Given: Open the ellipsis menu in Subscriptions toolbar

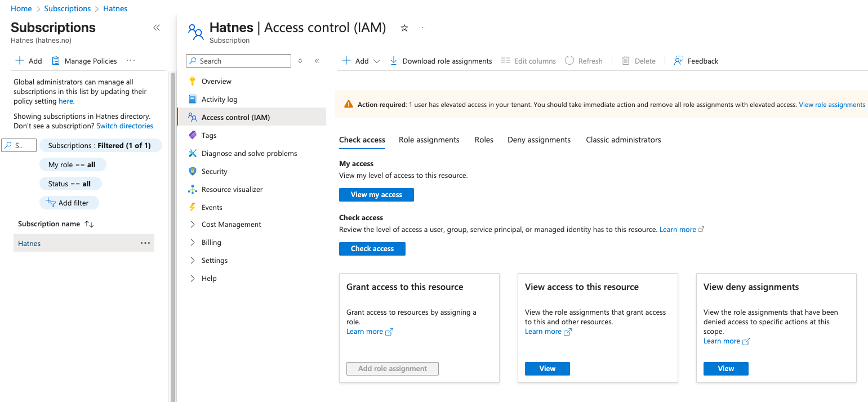Looking at the screenshot, I should [131, 61].
